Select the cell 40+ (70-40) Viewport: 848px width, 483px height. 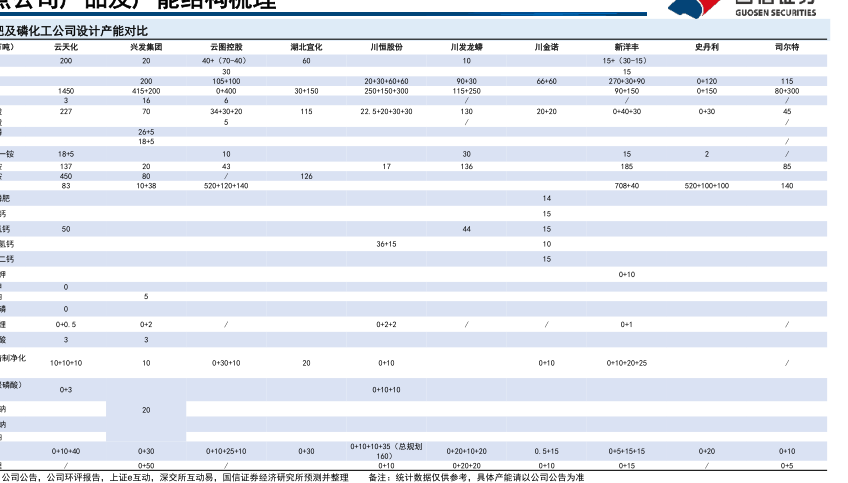pos(224,61)
